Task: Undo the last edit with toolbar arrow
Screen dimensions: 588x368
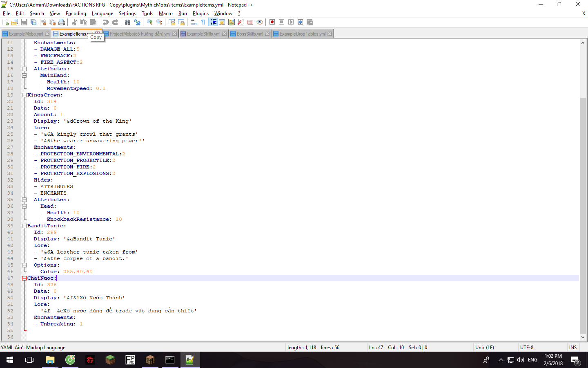Action: pyautogui.click(x=105, y=22)
